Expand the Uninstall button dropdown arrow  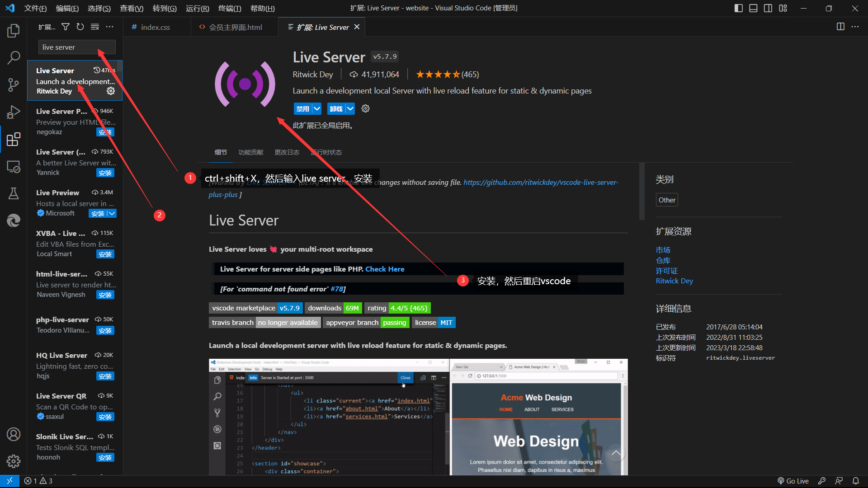pos(350,108)
